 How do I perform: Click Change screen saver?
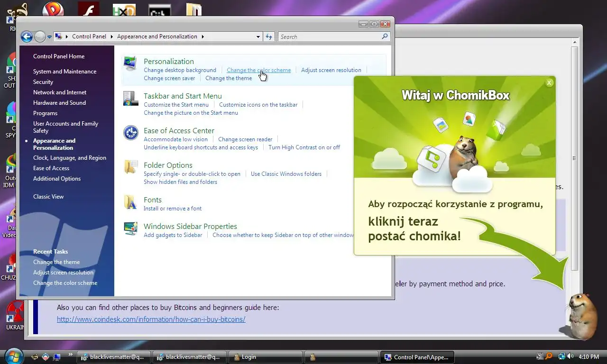pos(169,78)
